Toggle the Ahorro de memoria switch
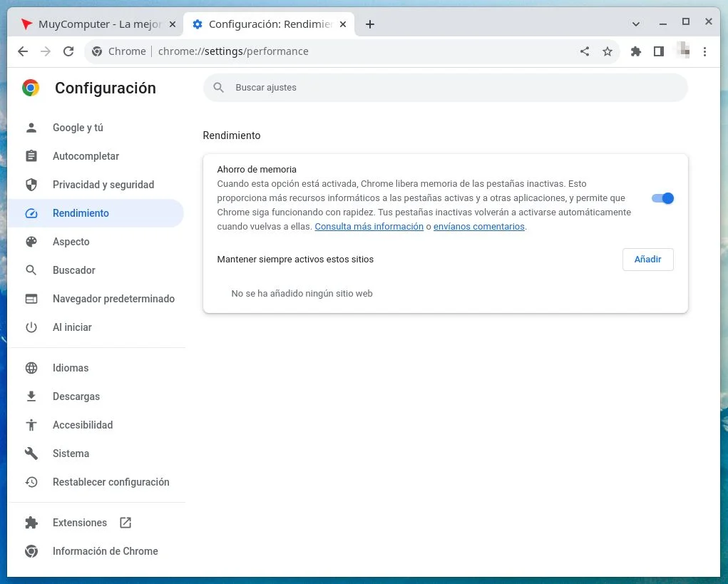 coord(662,198)
